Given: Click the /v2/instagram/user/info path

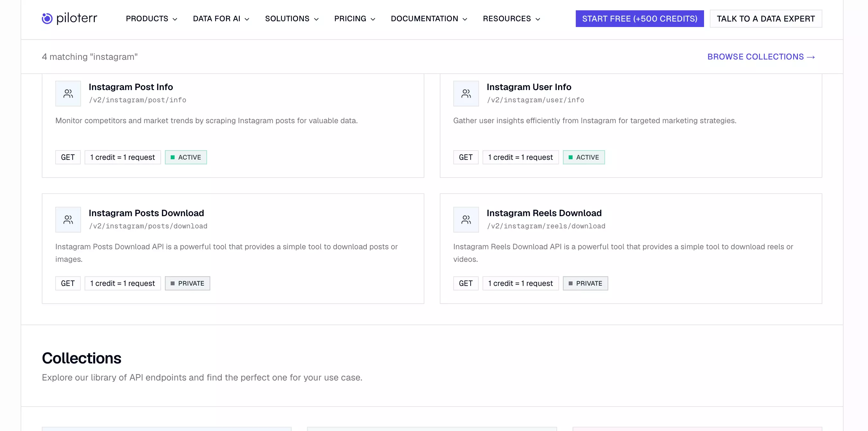Looking at the screenshot, I should pyautogui.click(x=535, y=100).
